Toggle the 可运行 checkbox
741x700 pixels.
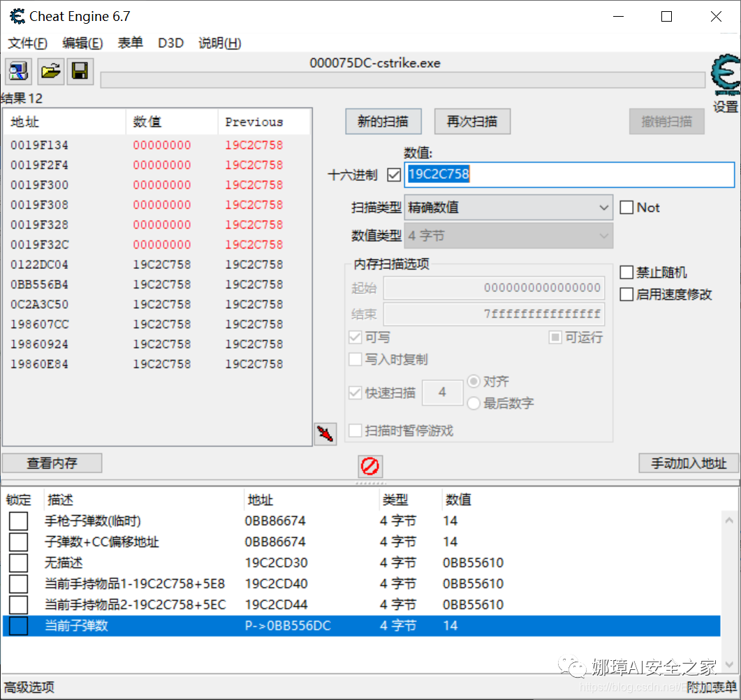pos(555,337)
